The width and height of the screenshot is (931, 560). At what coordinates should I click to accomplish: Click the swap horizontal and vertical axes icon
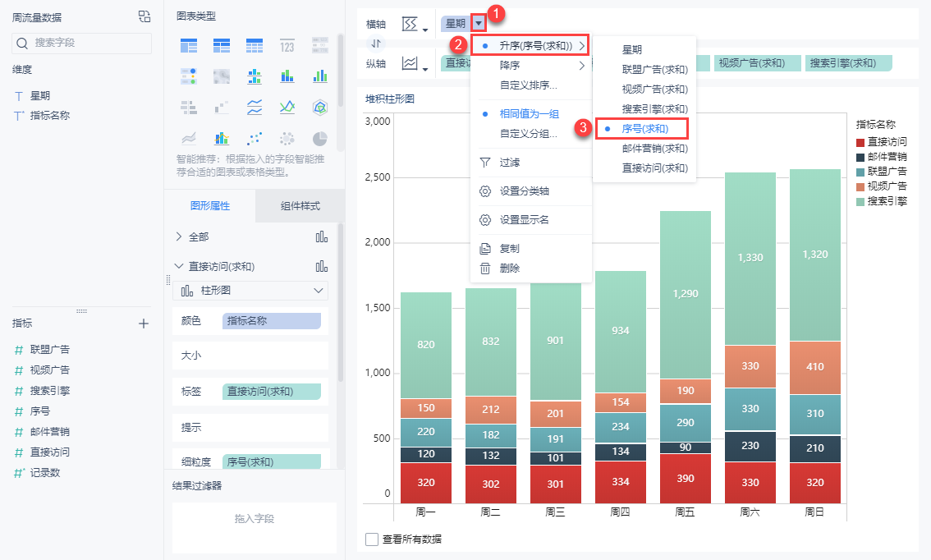click(376, 44)
